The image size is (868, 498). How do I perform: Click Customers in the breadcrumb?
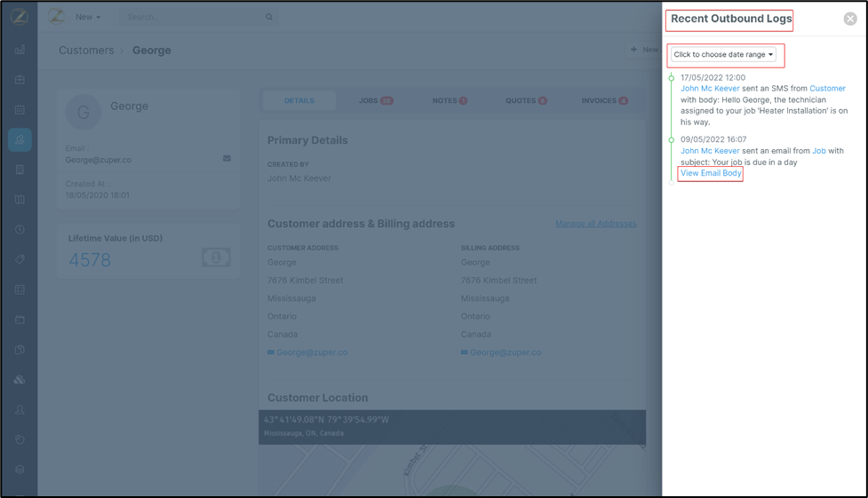[x=86, y=51]
